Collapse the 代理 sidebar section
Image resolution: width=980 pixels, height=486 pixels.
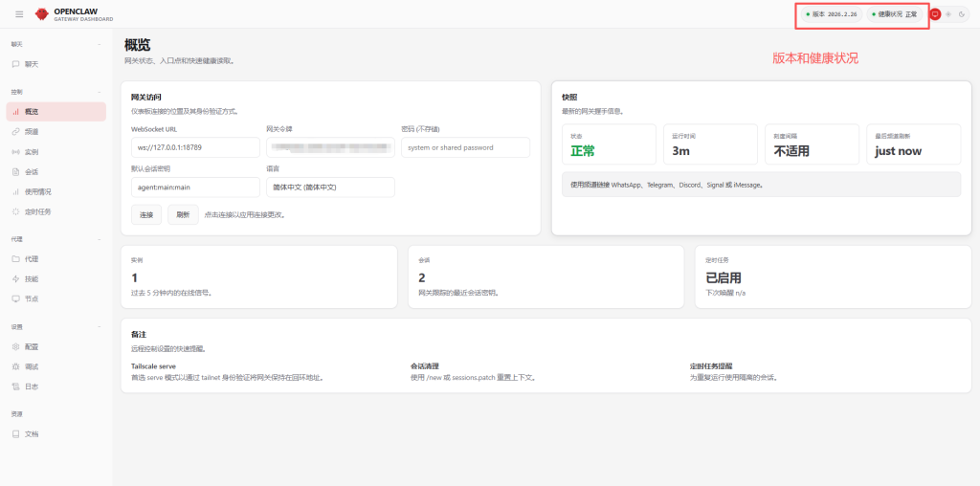coord(100,239)
